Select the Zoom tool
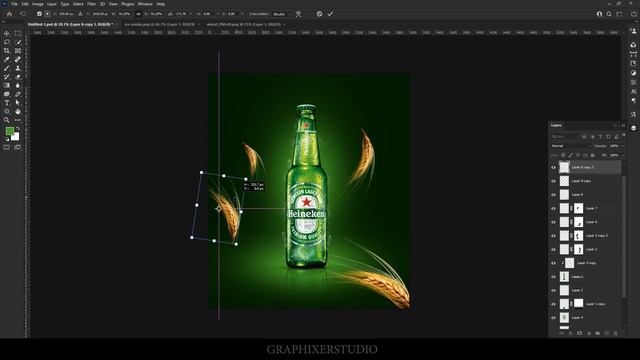This screenshot has width=640, height=360. (7, 120)
